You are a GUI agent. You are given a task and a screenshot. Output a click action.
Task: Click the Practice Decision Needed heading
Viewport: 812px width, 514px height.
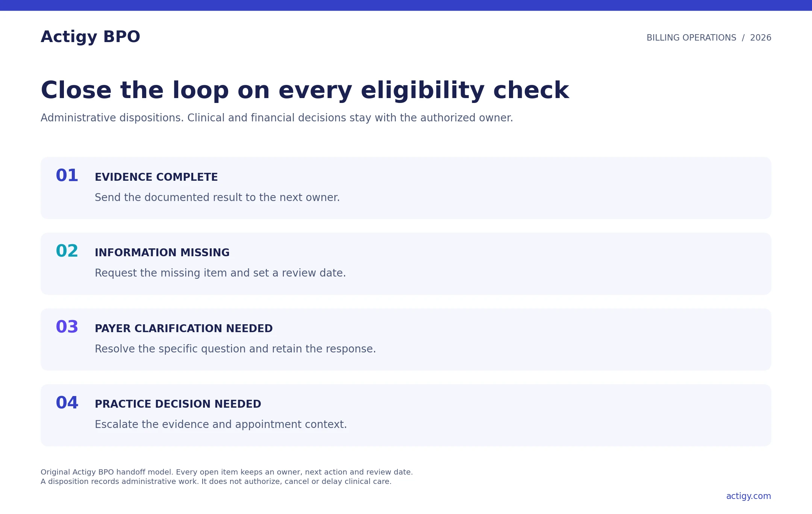click(178, 404)
